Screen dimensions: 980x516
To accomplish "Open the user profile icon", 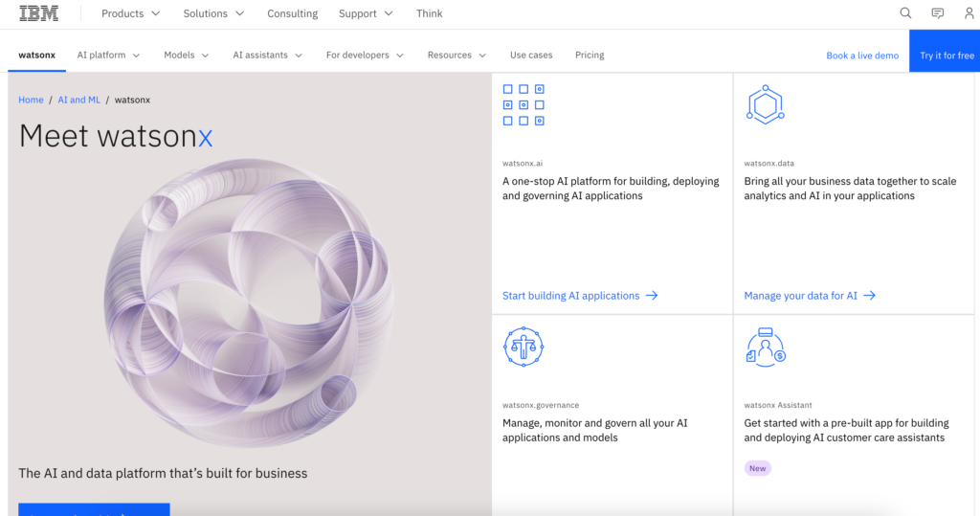I will (969, 13).
